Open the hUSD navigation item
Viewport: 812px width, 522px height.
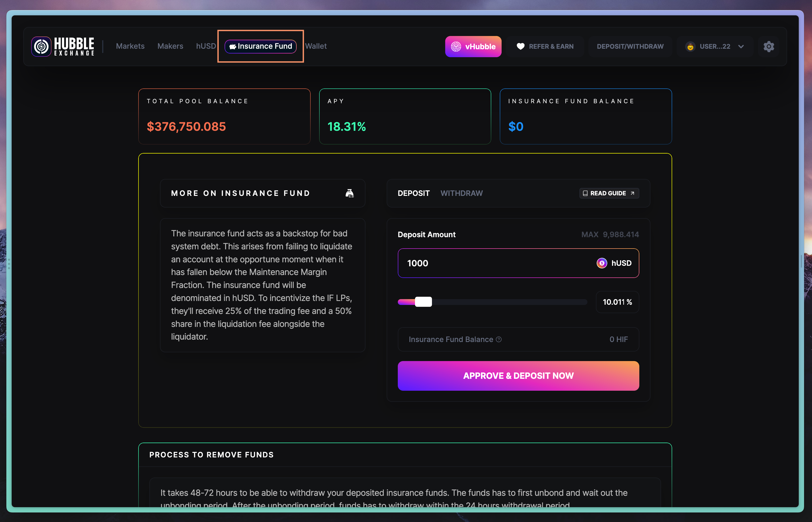coord(206,46)
